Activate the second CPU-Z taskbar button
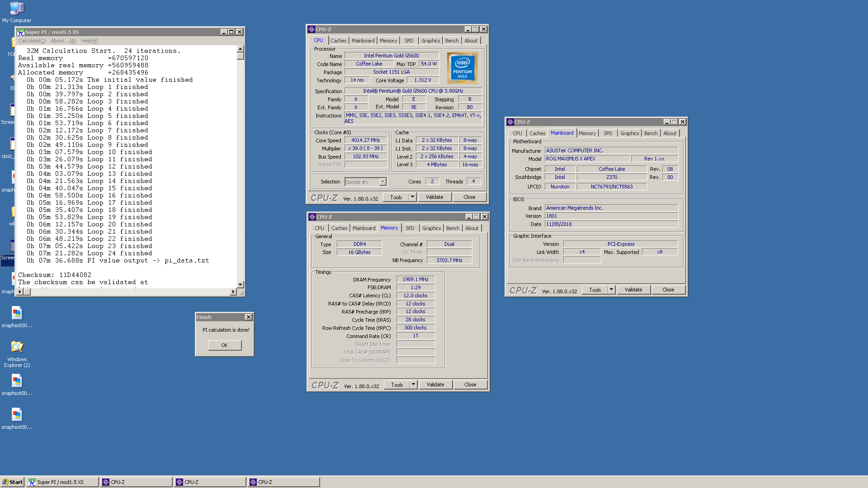Screen dimensions: 868x488 pos(210,482)
